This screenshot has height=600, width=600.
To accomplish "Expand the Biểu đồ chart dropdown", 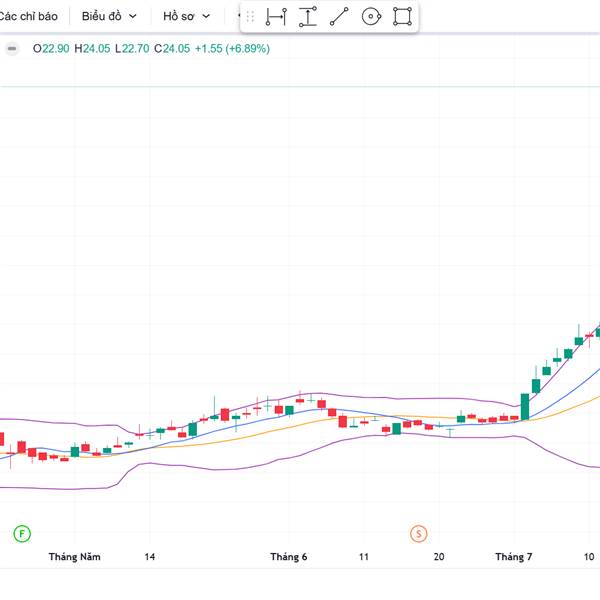I will 109,16.
